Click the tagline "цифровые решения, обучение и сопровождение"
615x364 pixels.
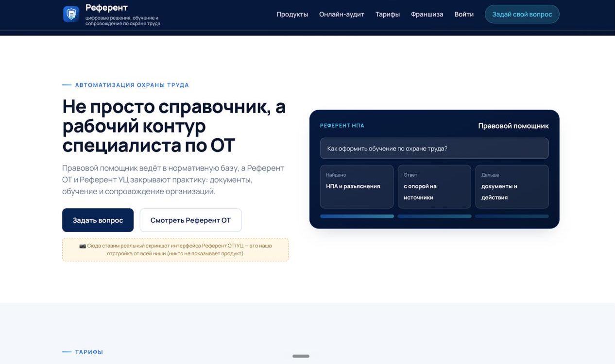122,20
